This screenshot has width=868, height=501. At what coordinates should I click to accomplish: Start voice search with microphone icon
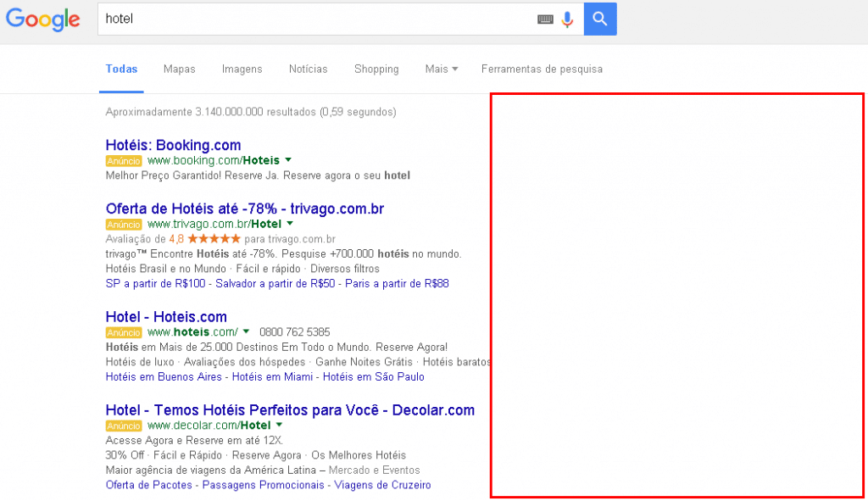(x=567, y=19)
